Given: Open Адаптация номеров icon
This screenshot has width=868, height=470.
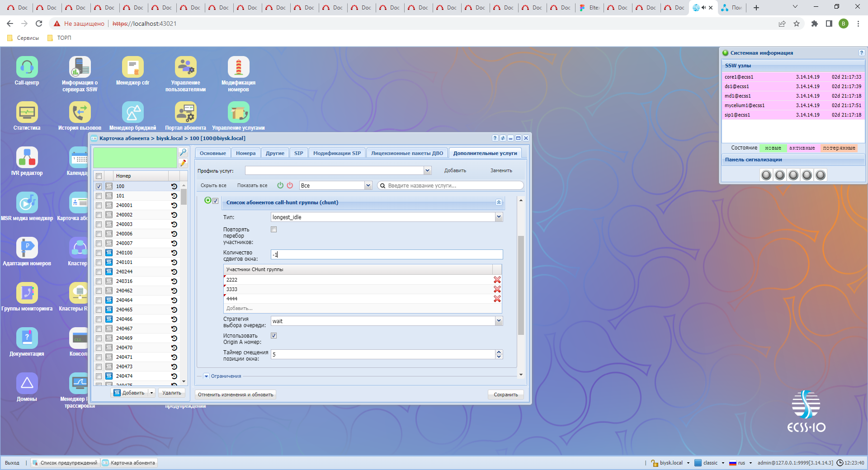Looking at the screenshot, I should tap(27, 248).
